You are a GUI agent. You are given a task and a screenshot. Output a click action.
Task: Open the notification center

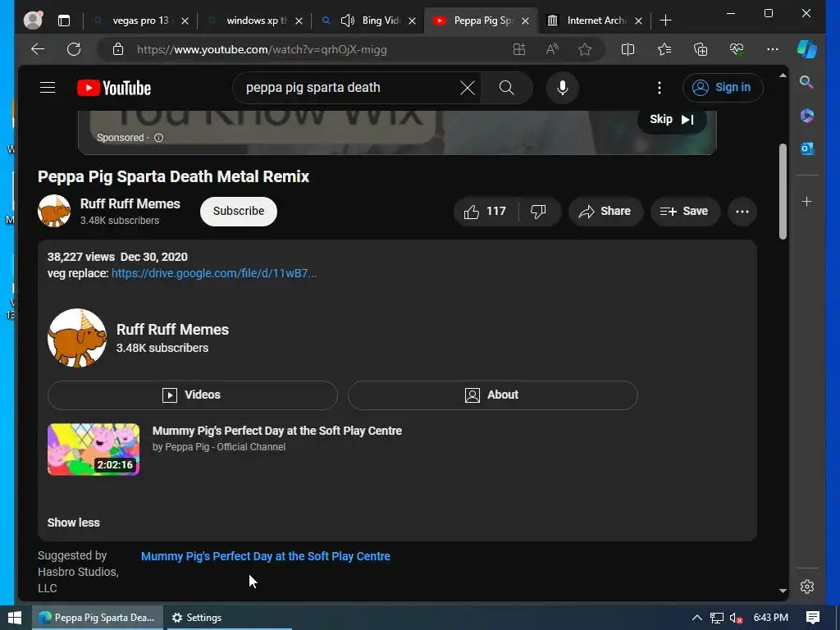click(x=813, y=618)
